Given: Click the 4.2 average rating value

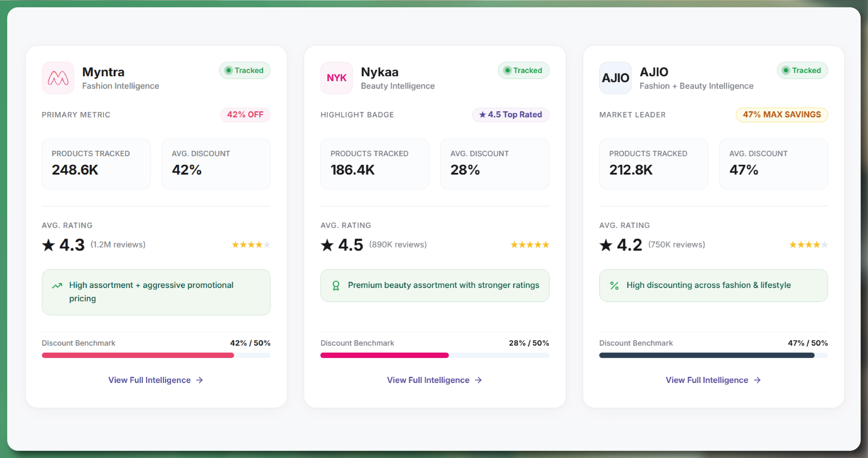Looking at the screenshot, I should [629, 245].
